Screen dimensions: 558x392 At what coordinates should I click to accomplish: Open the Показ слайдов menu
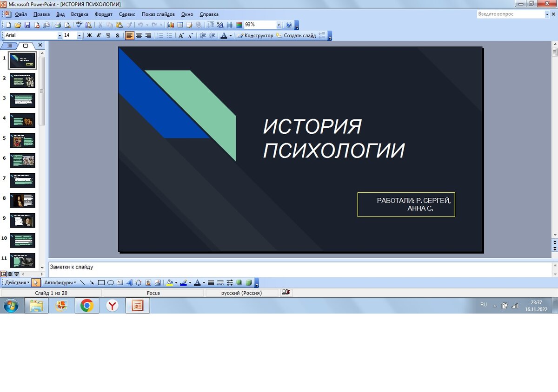point(159,14)
